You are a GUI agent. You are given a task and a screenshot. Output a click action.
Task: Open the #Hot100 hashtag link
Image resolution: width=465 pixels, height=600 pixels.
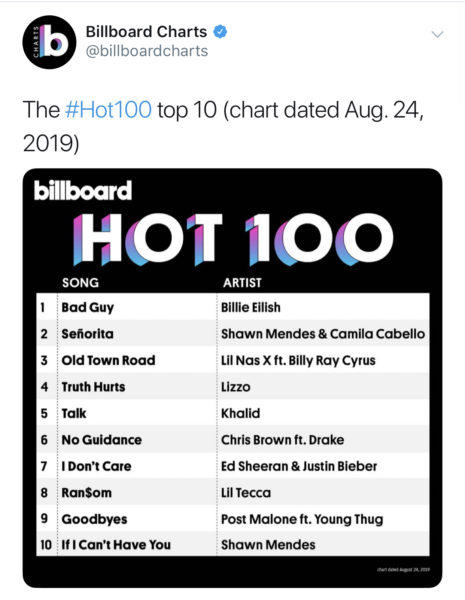(x=108, y=110)
